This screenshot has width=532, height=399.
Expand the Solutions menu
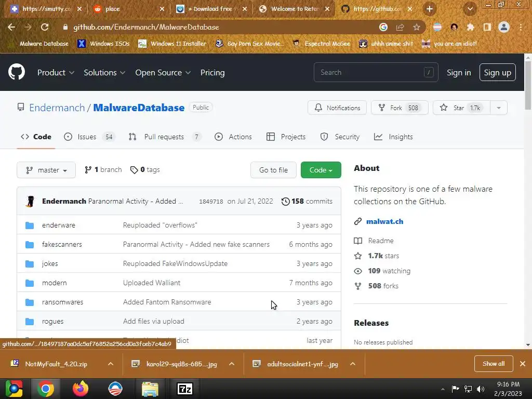tap(104, 73)
